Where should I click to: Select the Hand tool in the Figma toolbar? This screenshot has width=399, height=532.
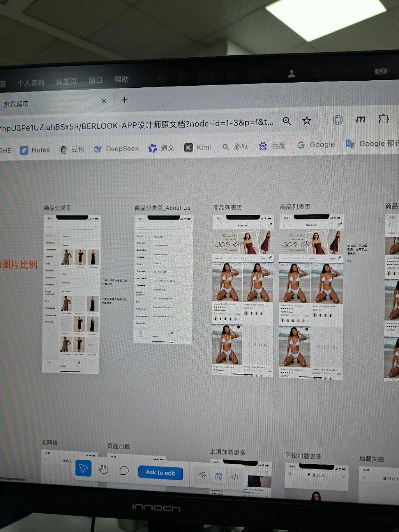click(103, 469)
